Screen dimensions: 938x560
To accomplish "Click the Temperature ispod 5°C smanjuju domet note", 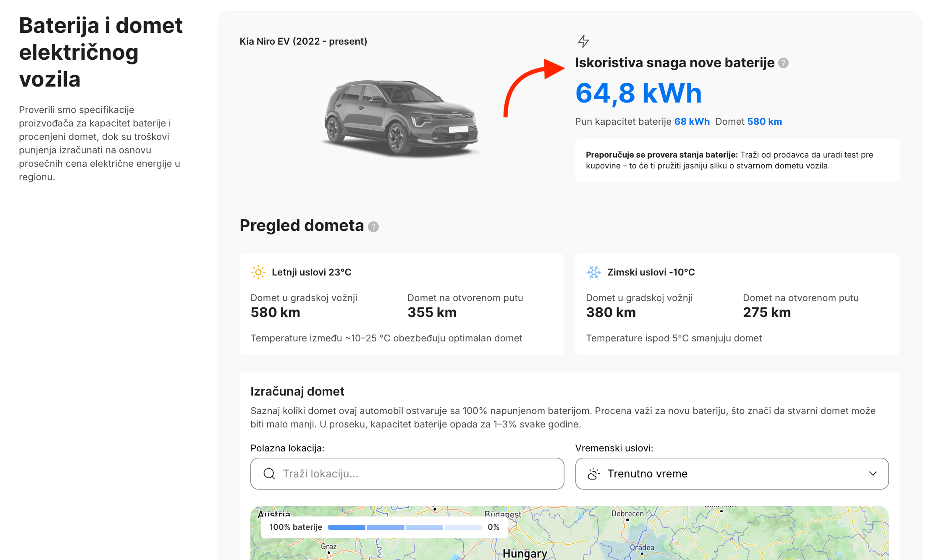I will tap(673, 338).
